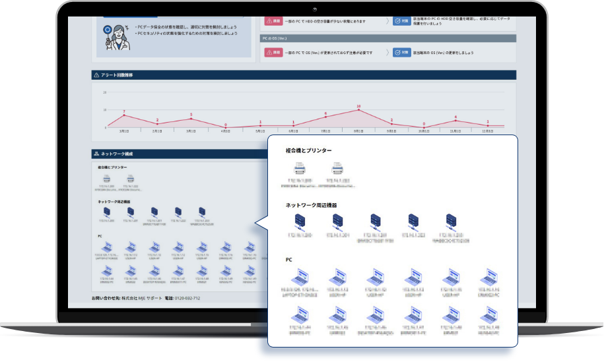Click the chart data point labeled 7
Viewport: 604px width, 364px height.
tap(123, 116)
